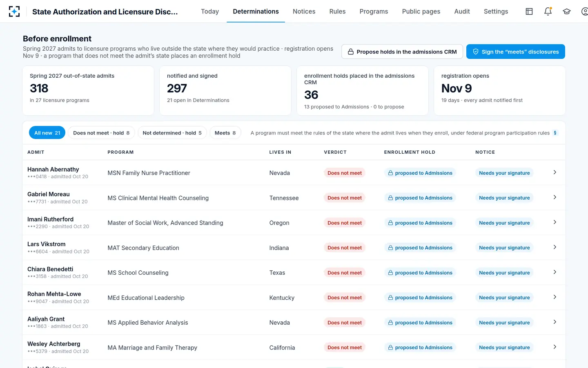Go to the Settings tab
This screenshot has height=368, width=588.
tap(496, 11)
